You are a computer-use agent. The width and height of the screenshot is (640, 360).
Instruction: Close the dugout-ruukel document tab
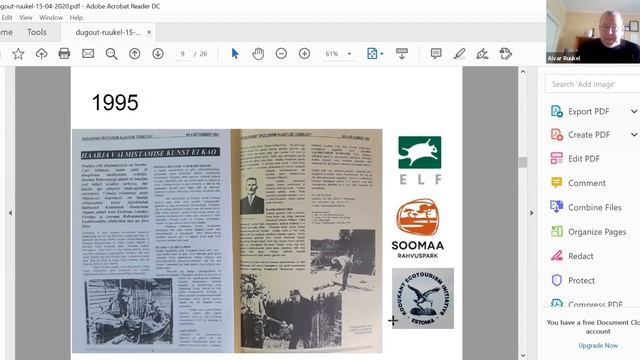149,32
